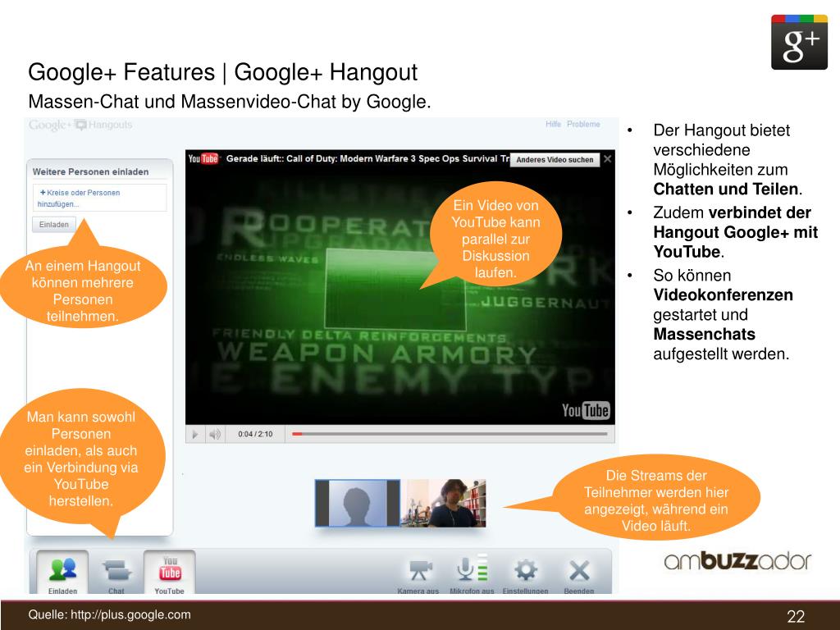Click Kreise oder Personen hinzufügen field
The width and height of the screenshot is (840, 630).
pos(99,199)
